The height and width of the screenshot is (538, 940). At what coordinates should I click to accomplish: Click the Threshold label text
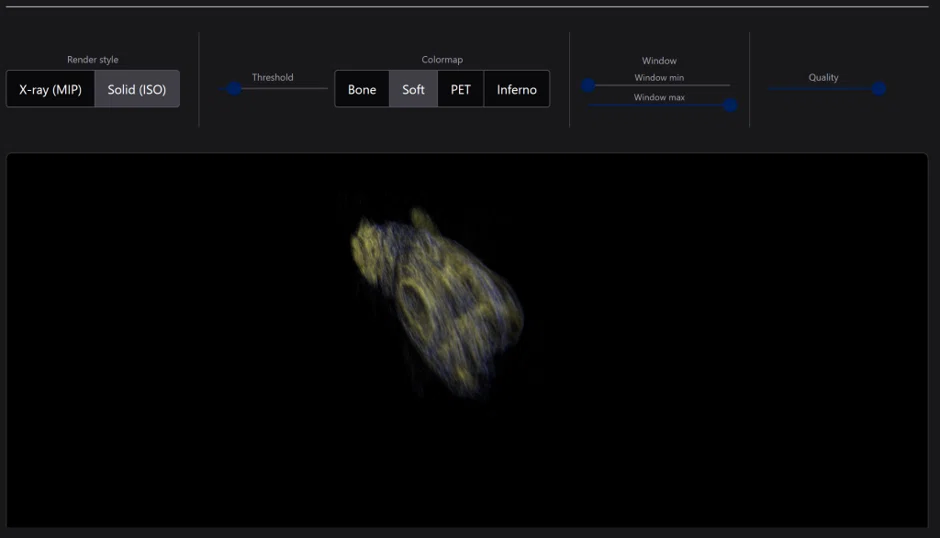point(272,77)
